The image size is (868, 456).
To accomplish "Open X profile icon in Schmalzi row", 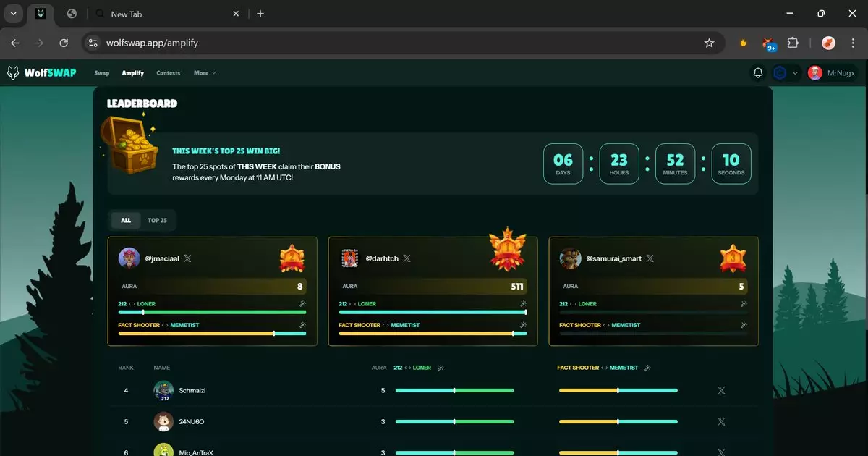I will click(x=720, y=391).
